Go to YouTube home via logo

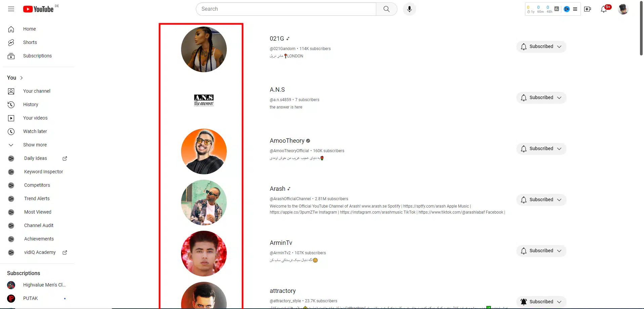click(x=38, y=9)
